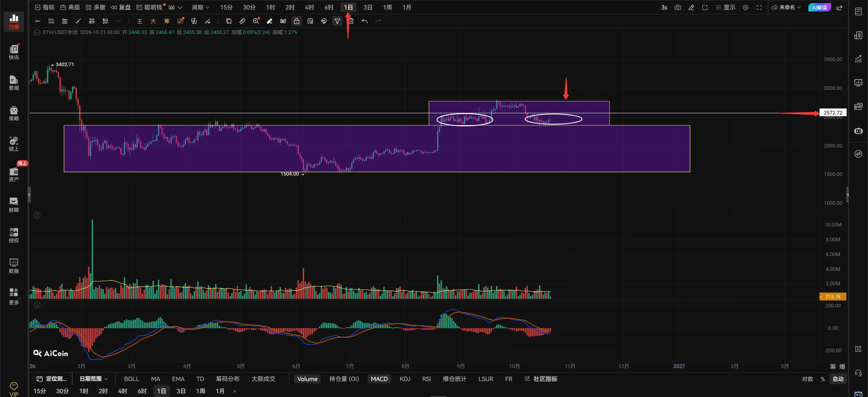This screenshot has height=397, width=868.
Task: Select the horizontal line drawing tool
Action: [x=38, y=21]
